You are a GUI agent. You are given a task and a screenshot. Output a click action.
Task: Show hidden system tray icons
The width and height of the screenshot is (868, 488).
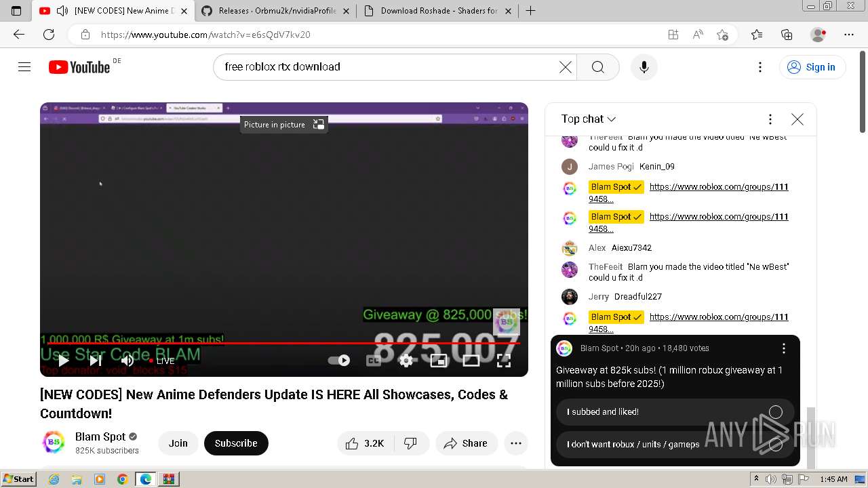click(756, 479)
